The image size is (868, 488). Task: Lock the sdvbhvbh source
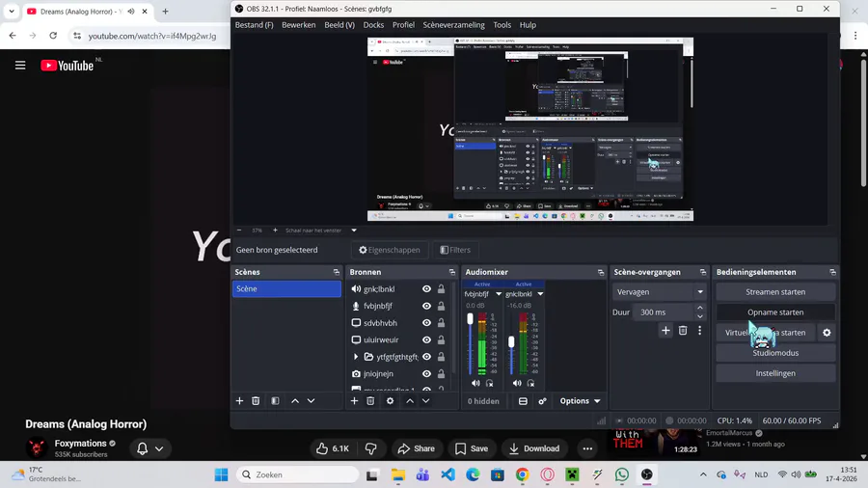point(441,323)
